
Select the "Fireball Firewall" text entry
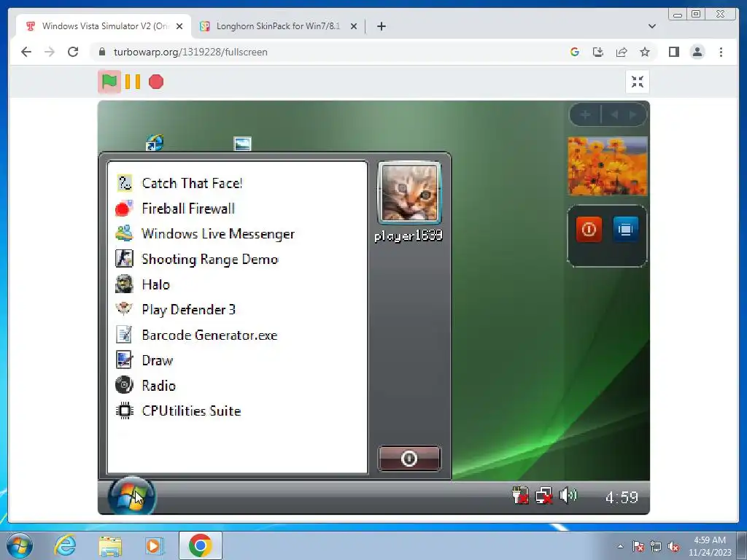(188, 209)
